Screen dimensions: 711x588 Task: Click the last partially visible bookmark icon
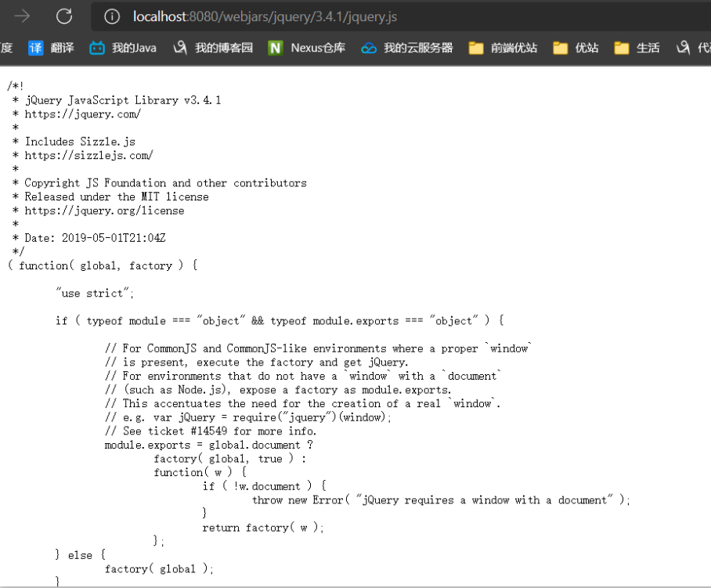[x=683, y=48]
